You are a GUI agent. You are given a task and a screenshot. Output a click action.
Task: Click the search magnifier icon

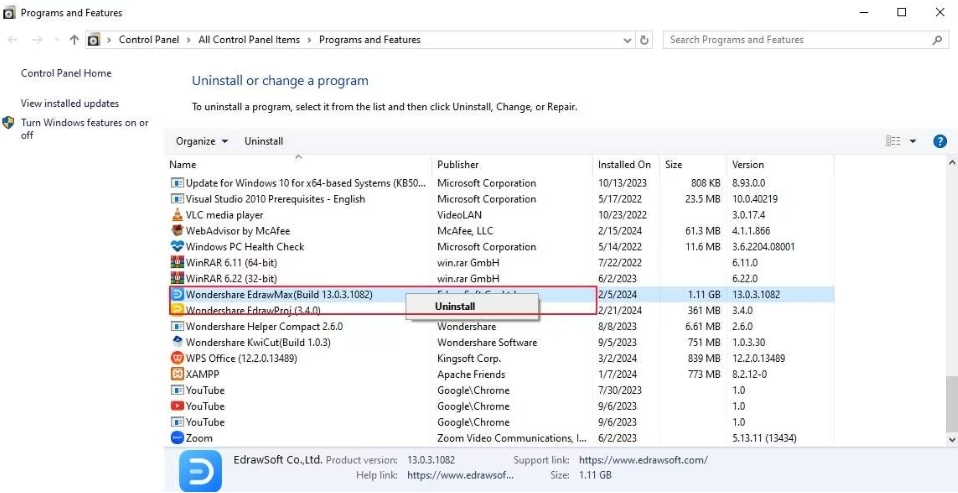click(937, 40)
